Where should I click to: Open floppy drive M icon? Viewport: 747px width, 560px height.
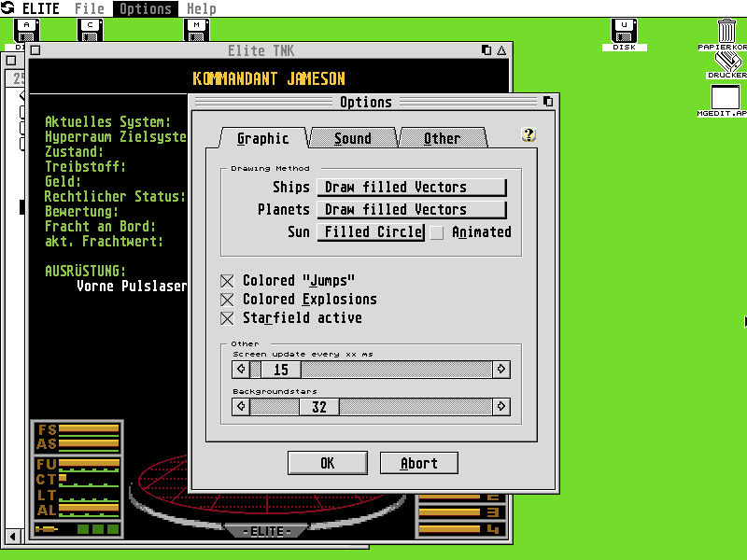tap(196, 30)
